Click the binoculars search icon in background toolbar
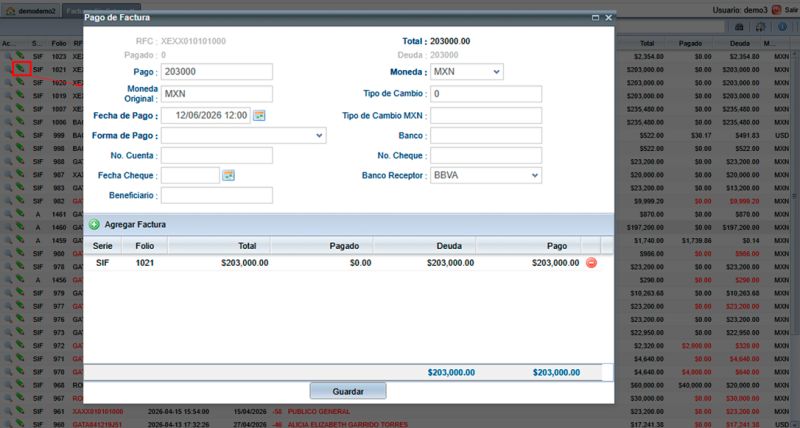Viewport: 800px width, 428px height. [738, 27]
